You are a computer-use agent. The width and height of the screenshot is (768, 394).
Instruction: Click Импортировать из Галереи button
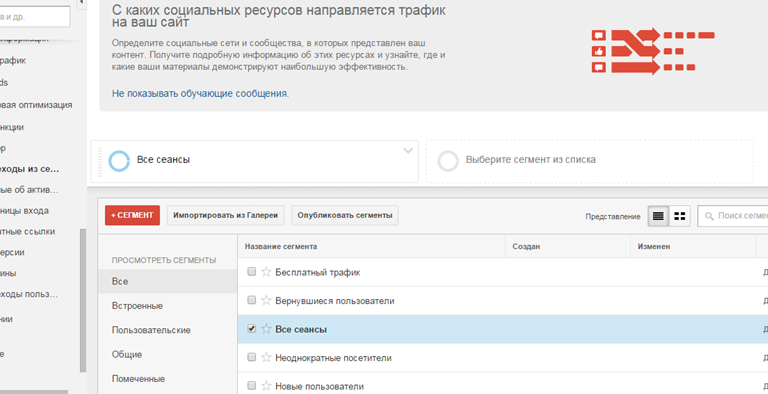225,215
